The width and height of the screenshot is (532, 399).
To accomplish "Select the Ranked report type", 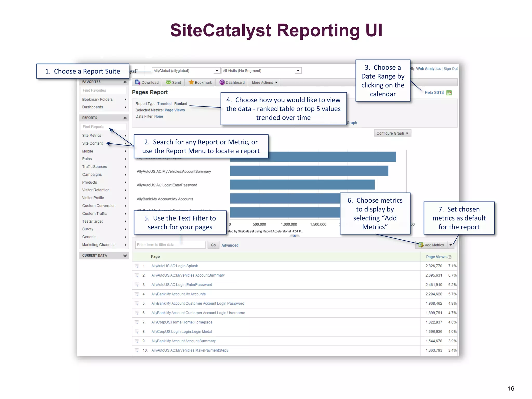I will 181,104.
